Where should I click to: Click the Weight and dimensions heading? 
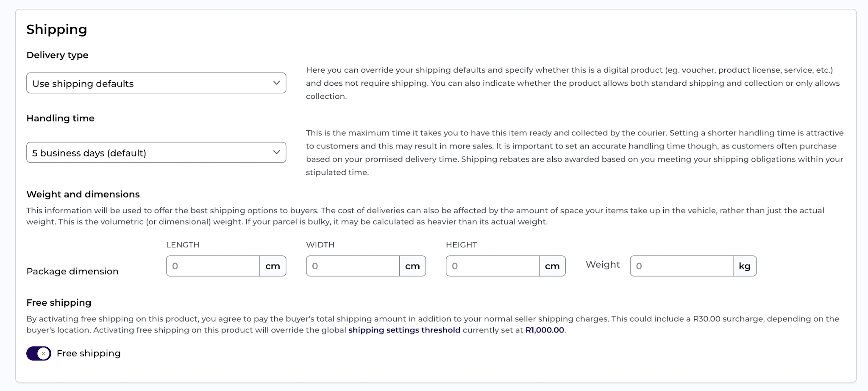[83, 194]
